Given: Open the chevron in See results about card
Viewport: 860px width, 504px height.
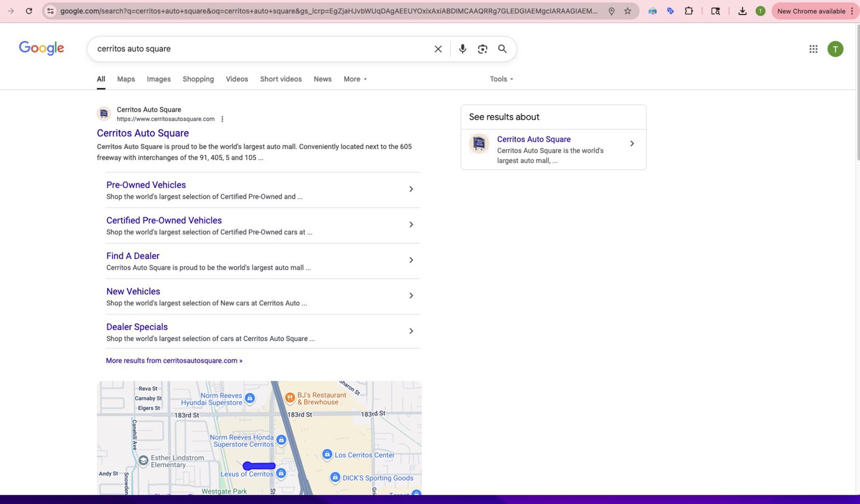Looking at the screenshot, I should click(x=632, y=143).
